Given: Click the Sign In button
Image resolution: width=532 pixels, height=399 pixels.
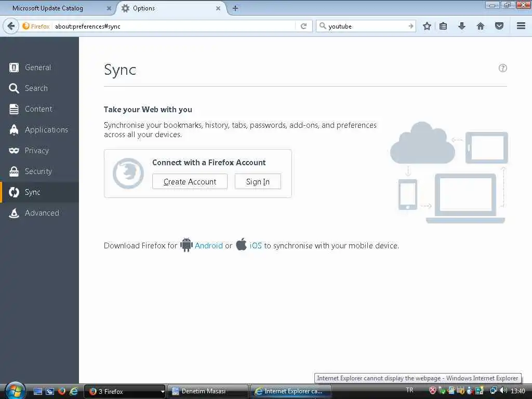Looking at the screenshot, I should tap(258, 181).
